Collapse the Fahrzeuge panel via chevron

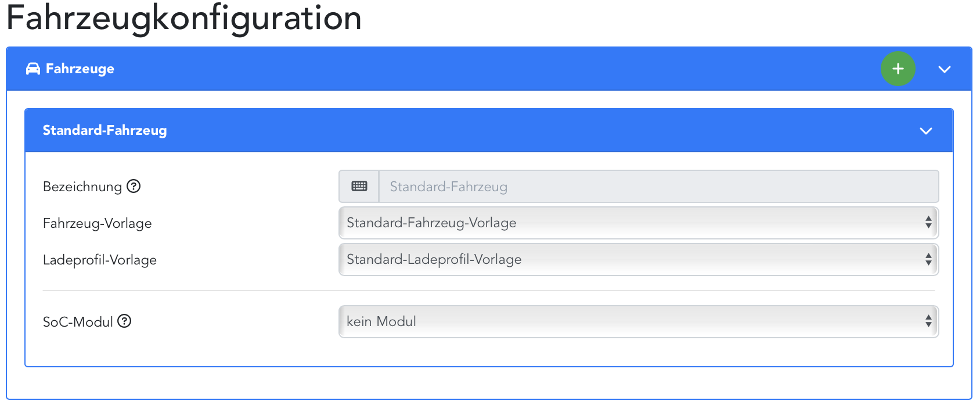pyautogui.click(x=944, y=69)
